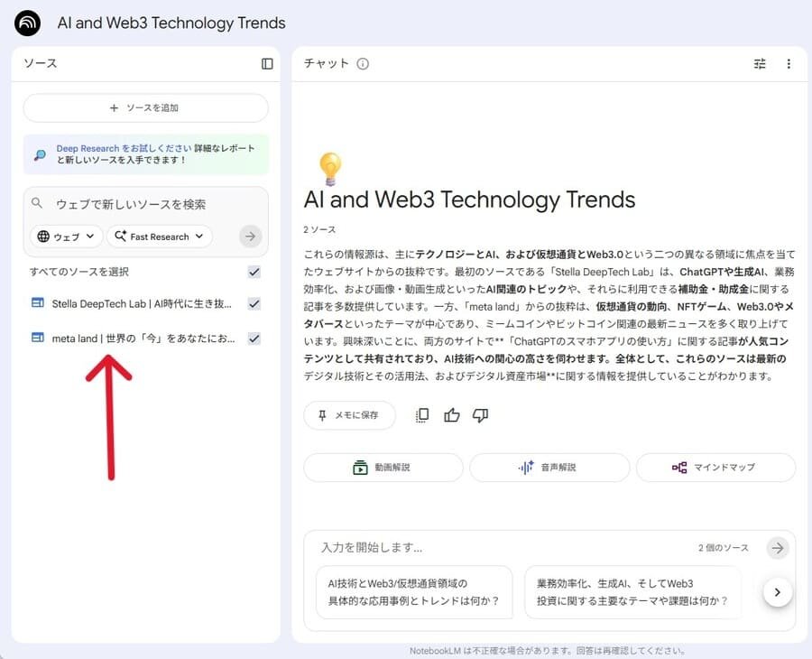Give the summary a thumbs up

pos(451,414)
